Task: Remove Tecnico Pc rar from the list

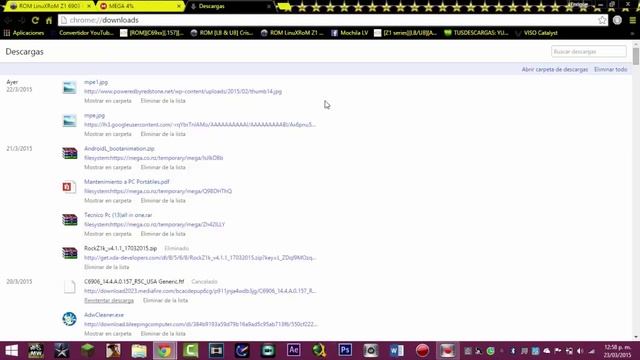Action: [163, 234]
